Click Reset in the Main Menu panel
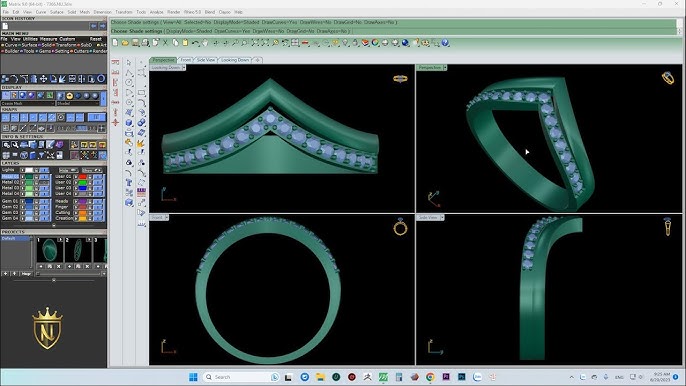Viewport: 686px width, 386px height. pyautogui.click(x=95, y=39)
